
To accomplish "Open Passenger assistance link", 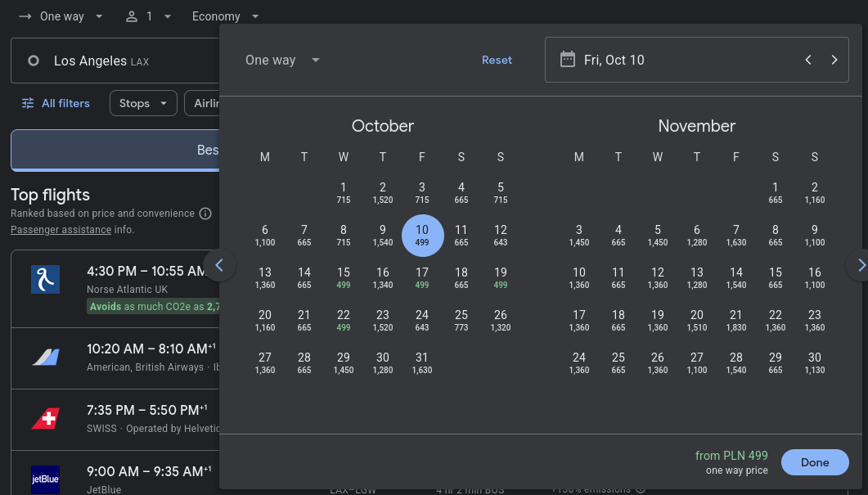I will [61, 230].
